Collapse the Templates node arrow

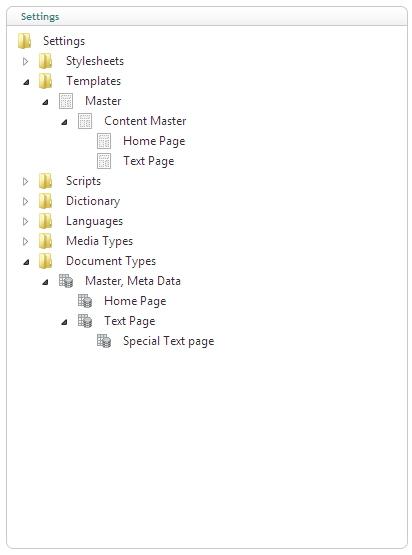26,82
